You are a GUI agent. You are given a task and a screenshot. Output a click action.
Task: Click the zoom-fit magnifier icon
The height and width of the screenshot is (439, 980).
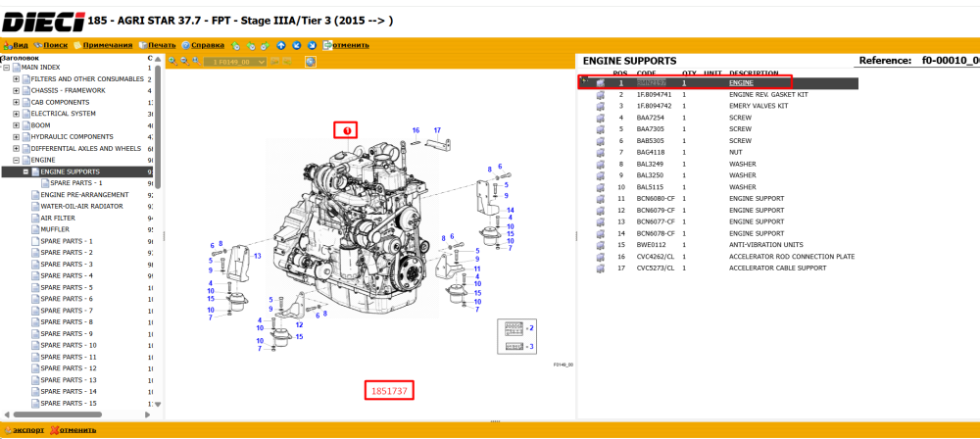point(196,62)
